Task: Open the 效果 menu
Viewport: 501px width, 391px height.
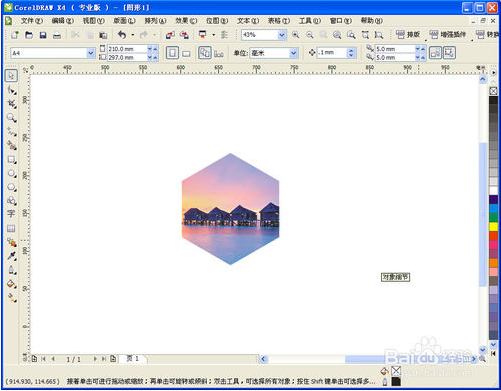Action: pyautogui.click(x=186, y=21)
